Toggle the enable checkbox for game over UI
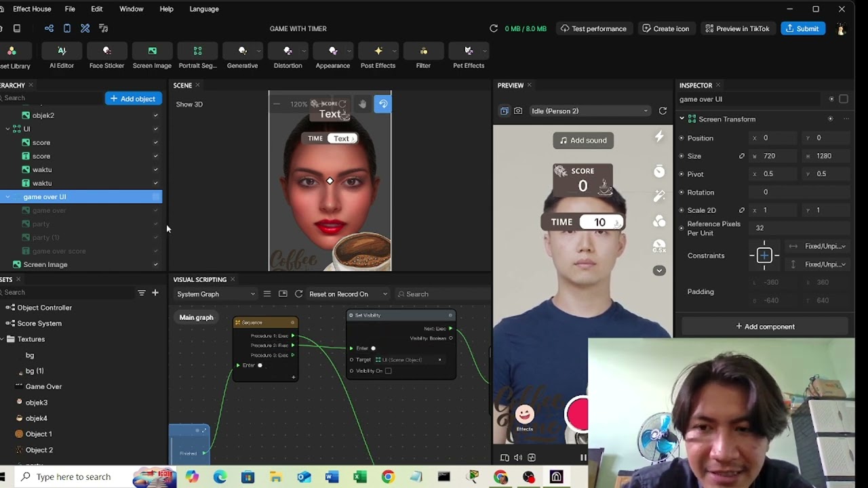868x488 pixels. click(x=844, y=99)
